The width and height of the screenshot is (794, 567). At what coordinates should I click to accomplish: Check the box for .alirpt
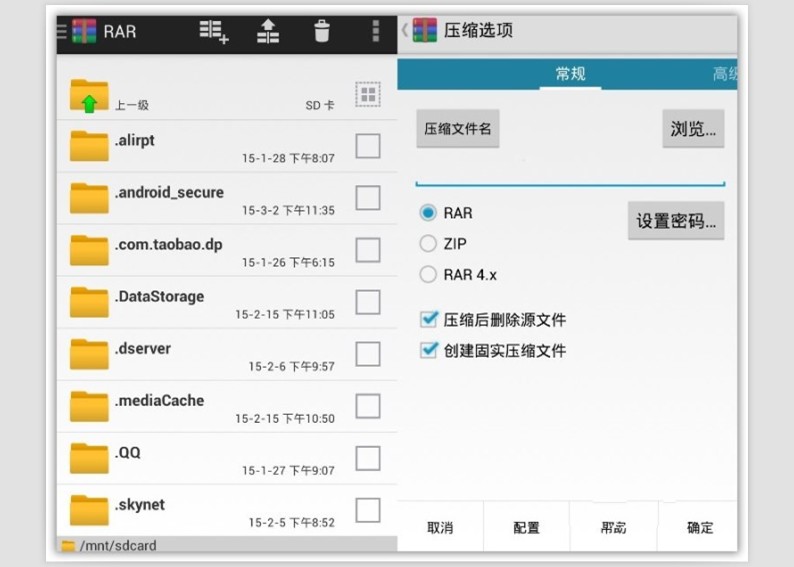pyautogui.click(x=368, y=146)
